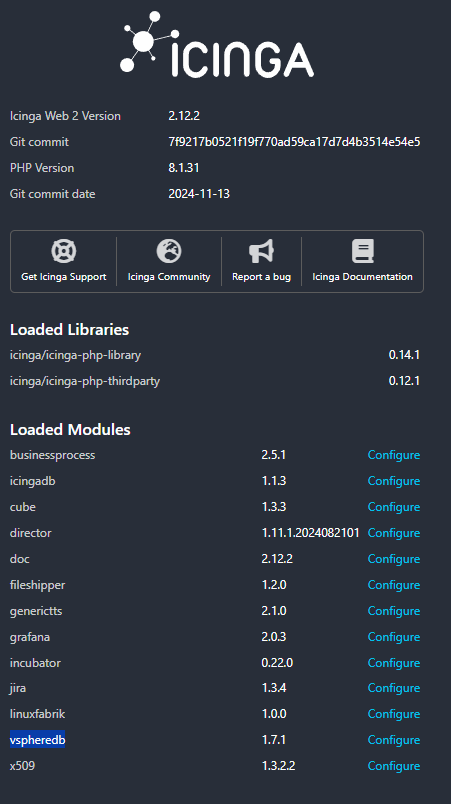Configure the vspheredb module
451x804 pixels.
(x=394, y=740)
